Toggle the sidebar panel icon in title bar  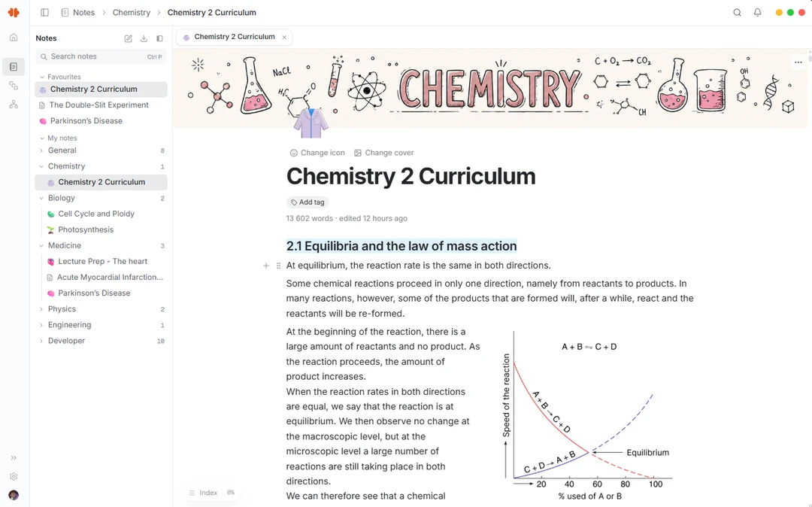coord(45,13)
